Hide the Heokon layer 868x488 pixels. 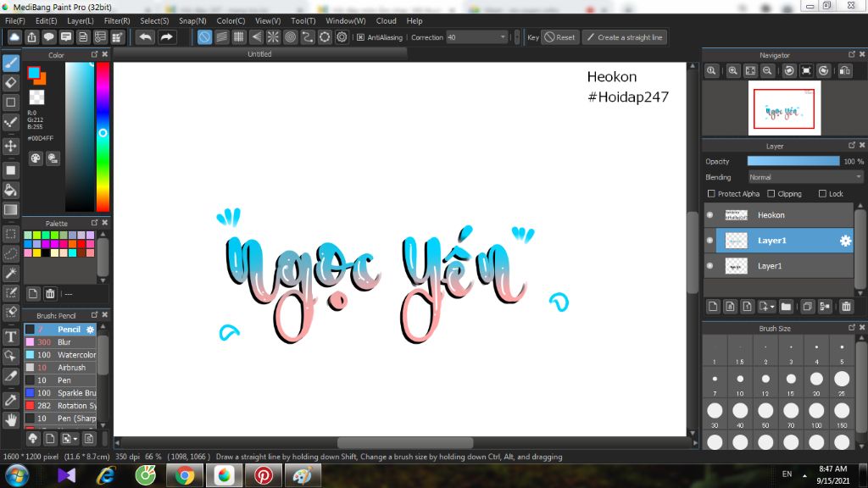(x=710, y=215)
